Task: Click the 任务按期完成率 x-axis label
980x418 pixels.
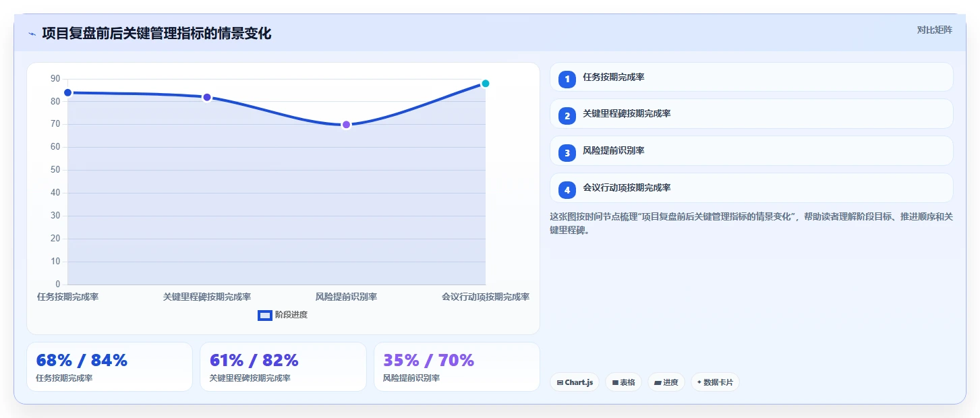Action: pyautogui.click(x=67, y=297)
